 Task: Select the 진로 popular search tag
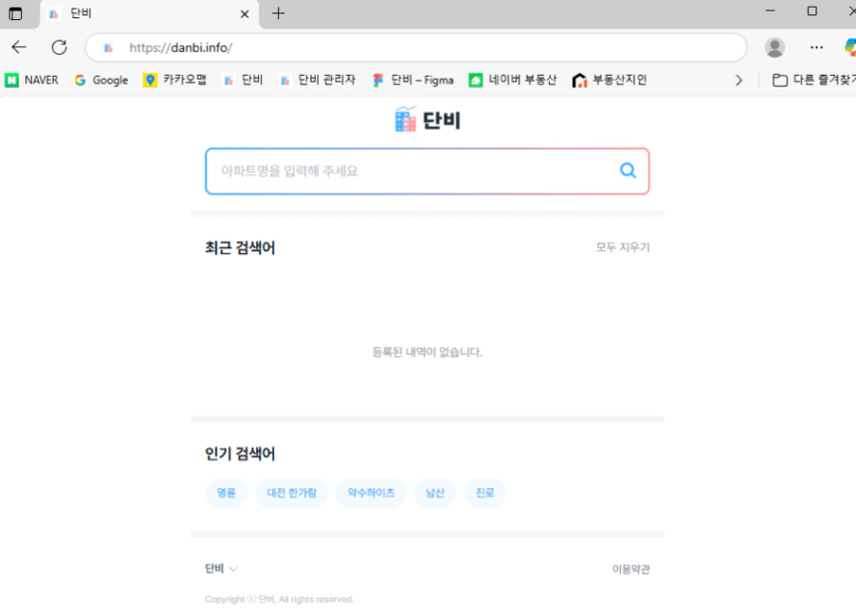pyautogui.click(x=484, y=493)
